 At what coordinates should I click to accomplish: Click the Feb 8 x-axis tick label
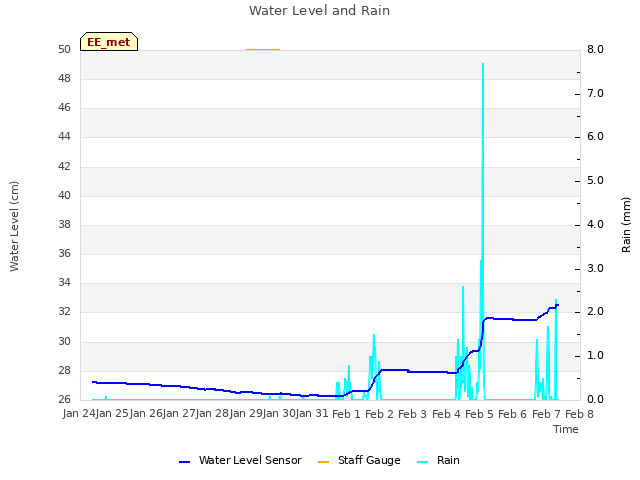point(579,414)
